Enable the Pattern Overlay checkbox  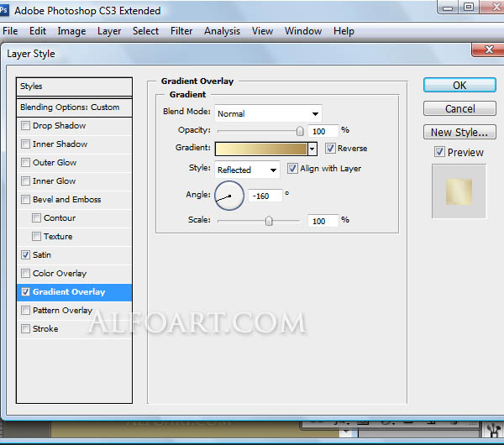(x=25, y=310)
